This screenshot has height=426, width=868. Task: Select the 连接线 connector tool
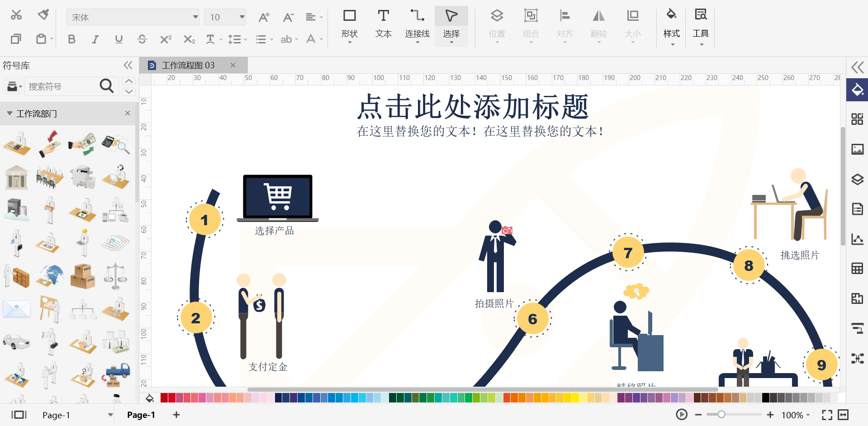[417, 26]
